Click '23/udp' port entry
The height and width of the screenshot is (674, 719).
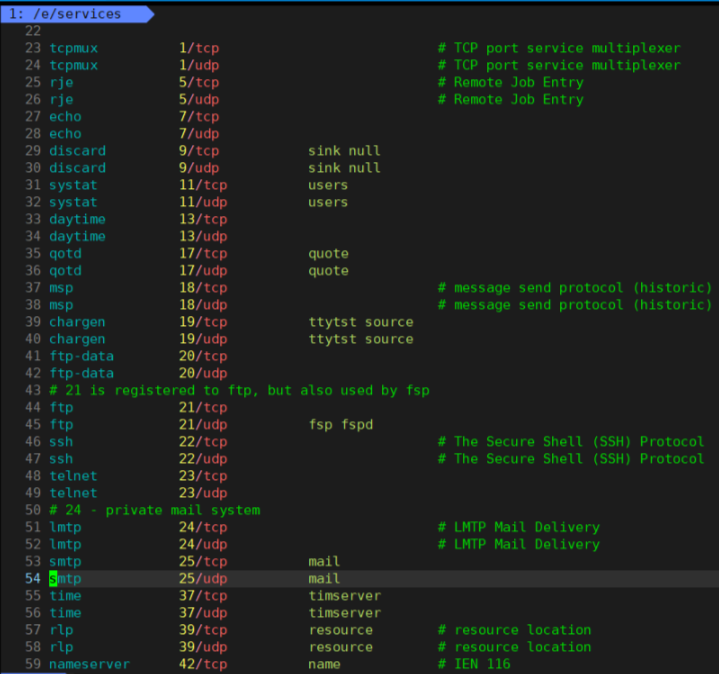[x=203, y=493]
